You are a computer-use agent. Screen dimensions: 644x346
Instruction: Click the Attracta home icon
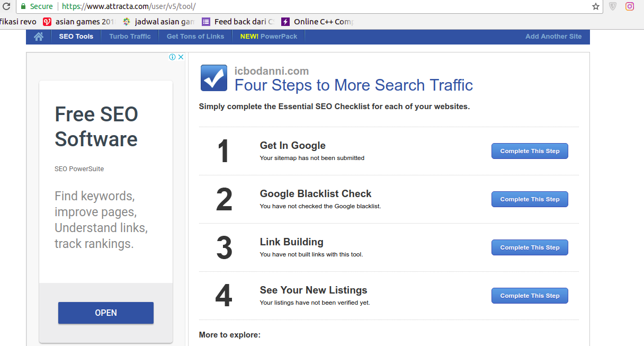(x=39, y=37)
